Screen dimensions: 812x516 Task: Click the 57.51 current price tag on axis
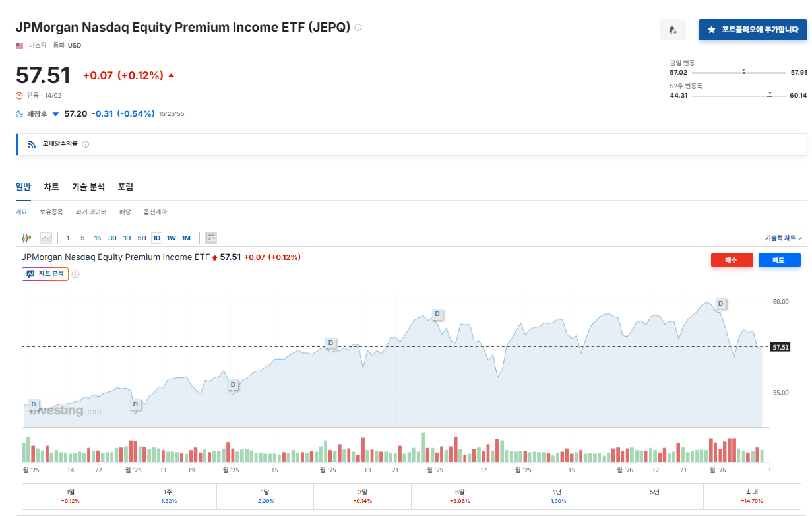point(780,347)
